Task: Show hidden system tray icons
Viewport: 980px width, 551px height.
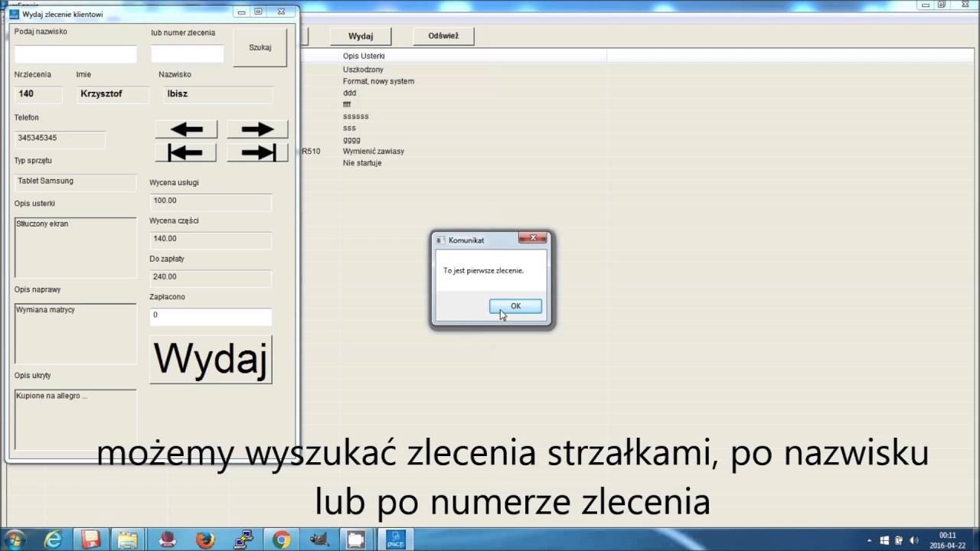Action: (869, 540)
